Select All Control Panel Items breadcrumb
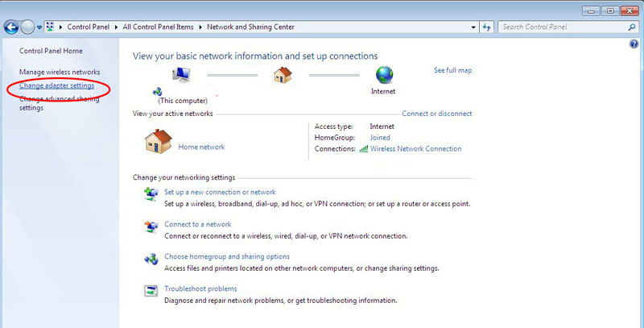 click(159, 27)
